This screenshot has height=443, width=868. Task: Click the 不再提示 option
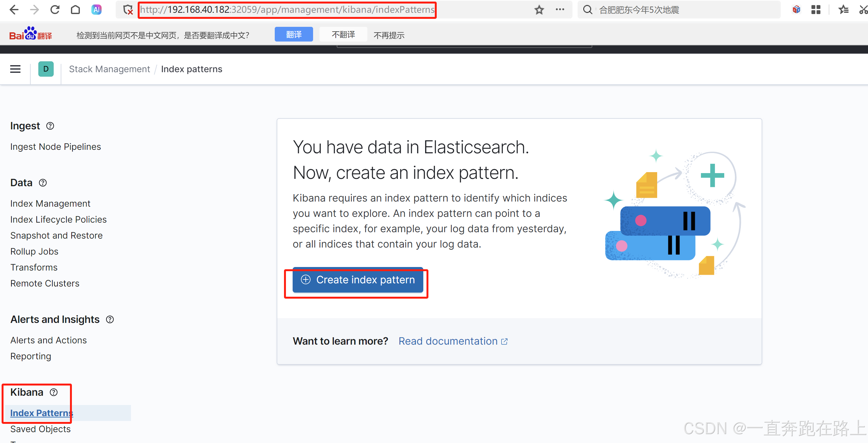pyautogui.click(x=389, y=35)
